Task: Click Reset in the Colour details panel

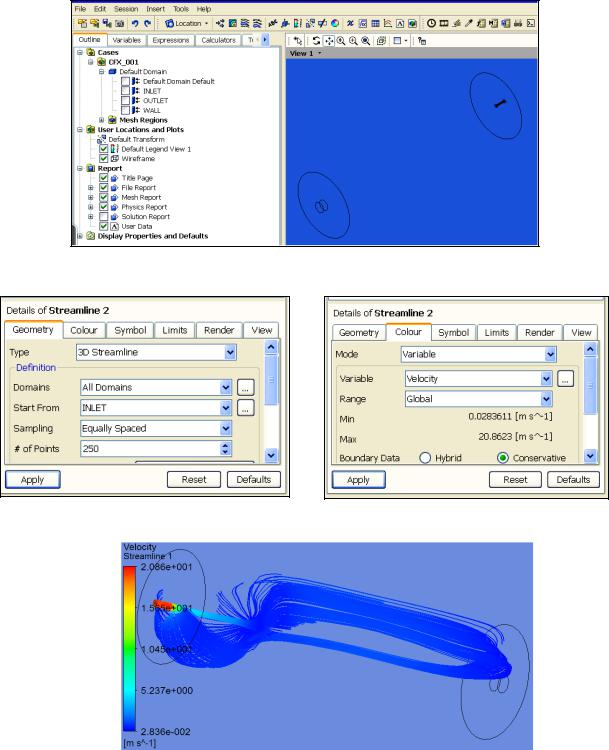Action: 515,480
